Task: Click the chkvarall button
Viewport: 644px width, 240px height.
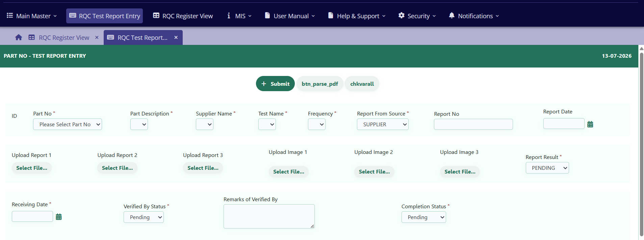Action: click(362, 84)
